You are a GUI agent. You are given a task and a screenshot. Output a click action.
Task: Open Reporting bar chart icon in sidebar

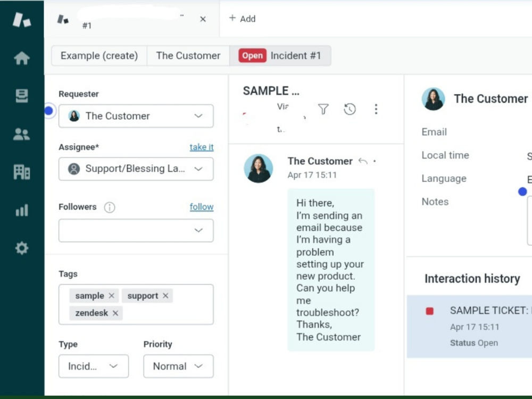(22, 210)
